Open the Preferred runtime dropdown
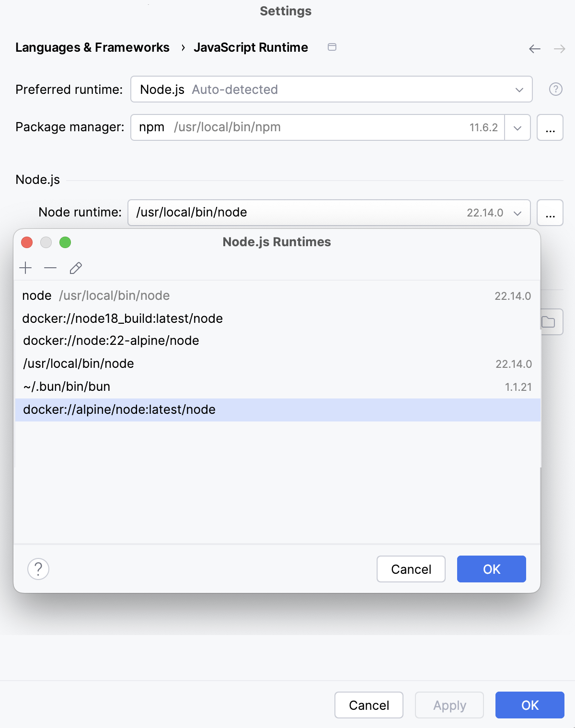Viewport: 575px width, 728px height. (x=519, y=89)
